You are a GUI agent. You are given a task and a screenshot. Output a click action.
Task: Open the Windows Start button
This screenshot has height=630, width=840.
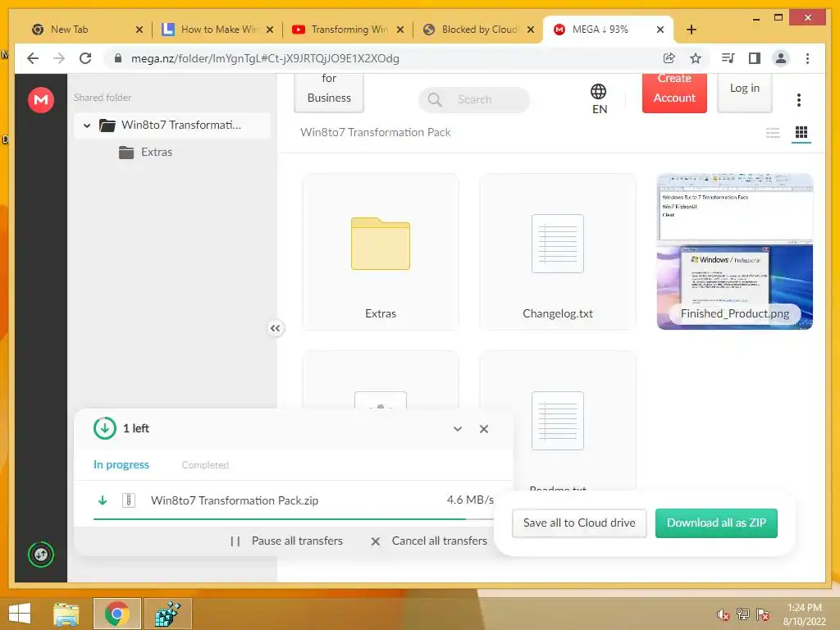point(20,614)
